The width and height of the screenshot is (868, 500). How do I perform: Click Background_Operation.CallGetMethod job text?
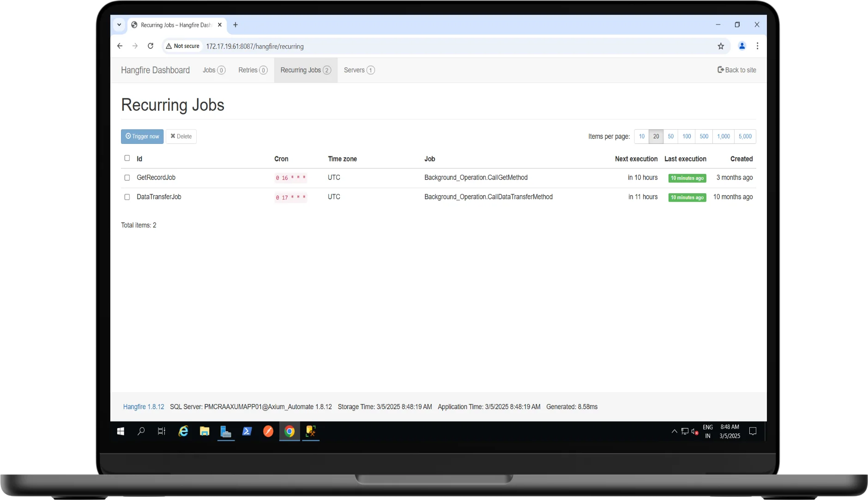click(x=476, y=178)
